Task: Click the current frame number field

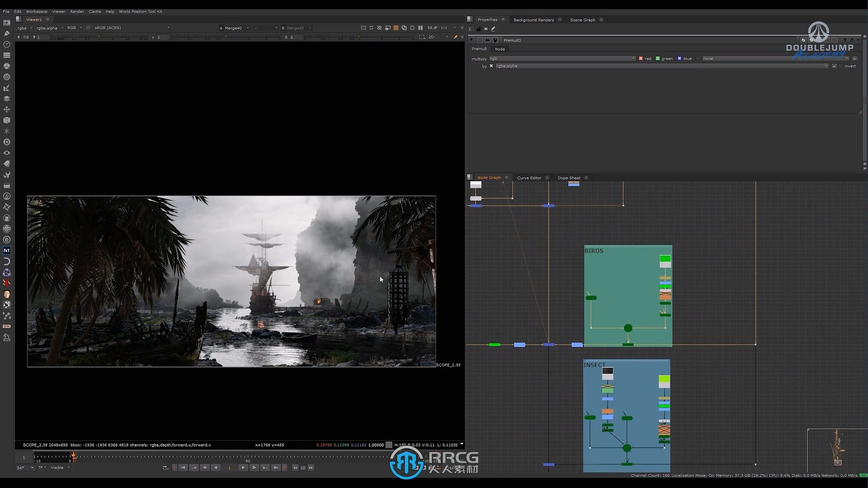Action: click(x=229, y=468)
